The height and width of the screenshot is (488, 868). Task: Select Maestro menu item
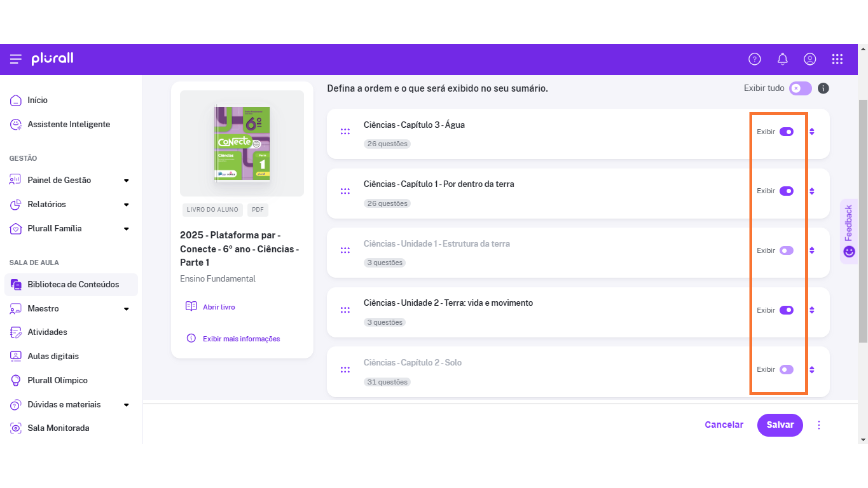coord(43,309)
